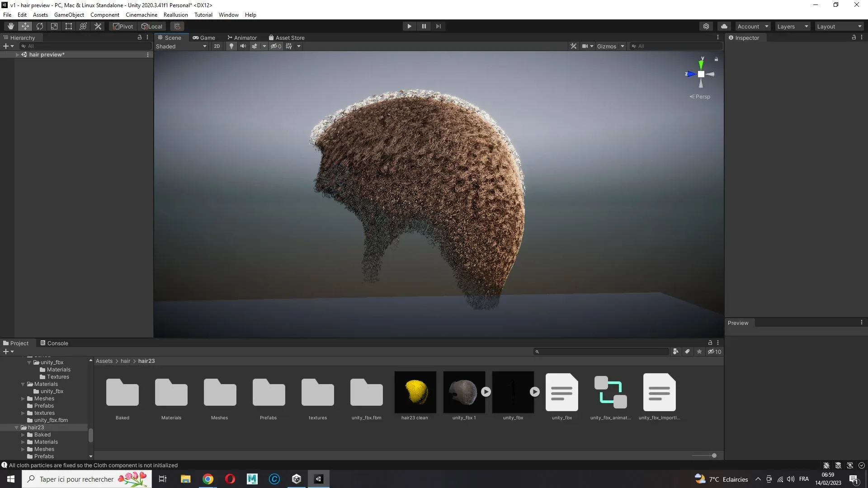
Task: Open the cloud services icon
Action: point(724,26)
